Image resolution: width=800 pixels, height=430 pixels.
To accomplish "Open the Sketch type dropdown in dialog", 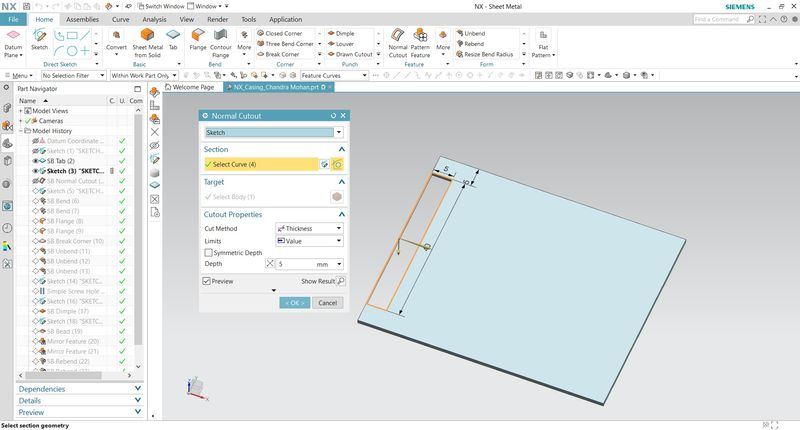I will (339, 132).
